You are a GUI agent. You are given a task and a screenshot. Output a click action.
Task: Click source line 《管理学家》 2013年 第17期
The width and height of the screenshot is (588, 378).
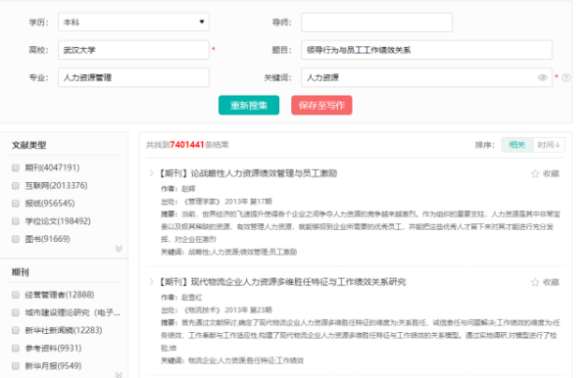pyautogui.click(x=217, y=201)
